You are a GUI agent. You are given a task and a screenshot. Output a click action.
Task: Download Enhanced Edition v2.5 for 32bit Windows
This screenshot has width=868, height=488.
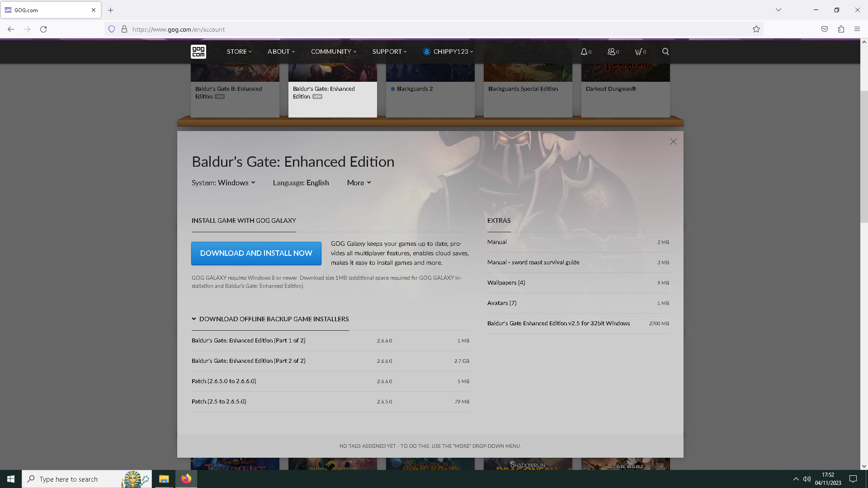tap(578, 324)
